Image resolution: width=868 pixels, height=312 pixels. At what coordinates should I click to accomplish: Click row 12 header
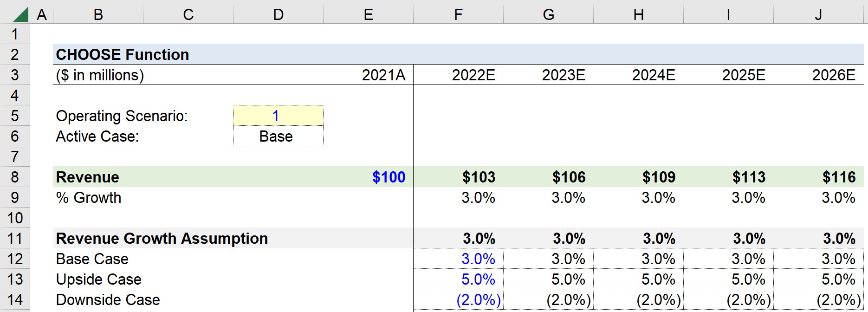coord(15,259)
